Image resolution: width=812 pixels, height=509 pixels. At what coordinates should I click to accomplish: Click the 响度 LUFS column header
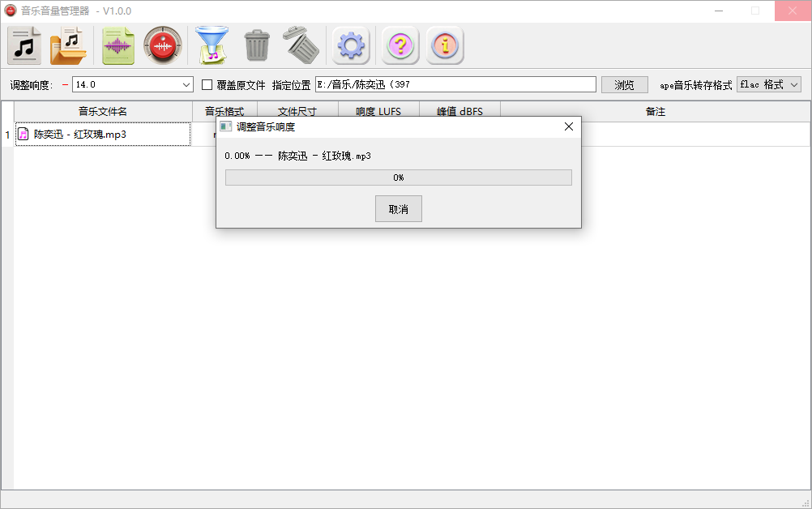click(x=378, y=111)
